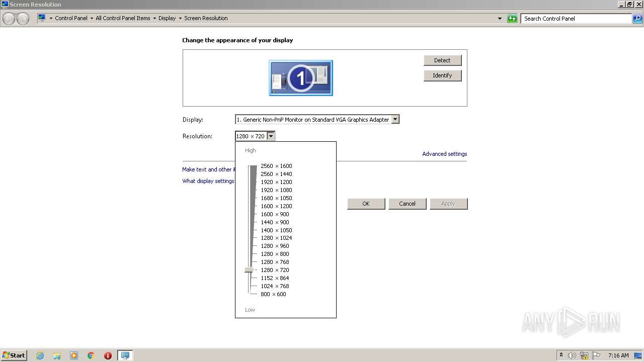
Task: Click the network tray icon
Action: click(584, 355)
